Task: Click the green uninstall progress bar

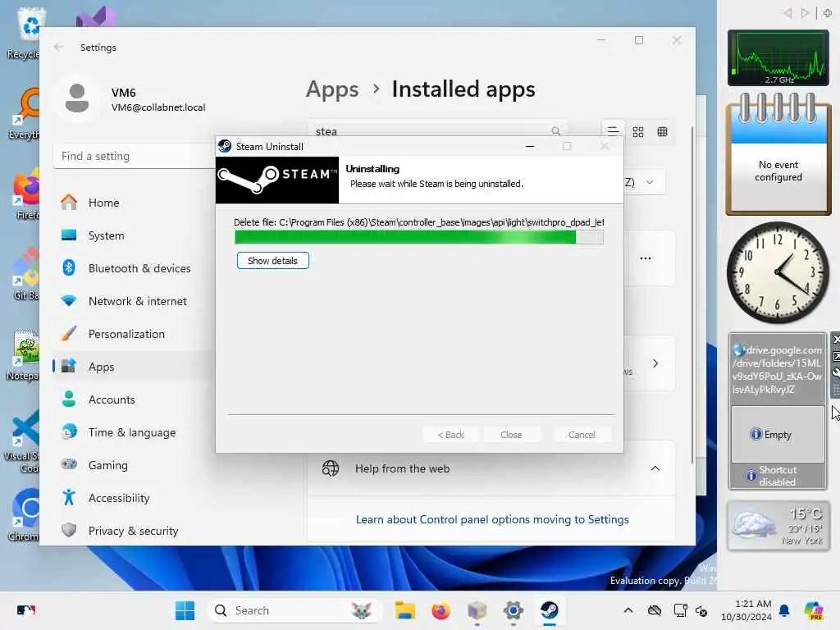Action: 419,237
